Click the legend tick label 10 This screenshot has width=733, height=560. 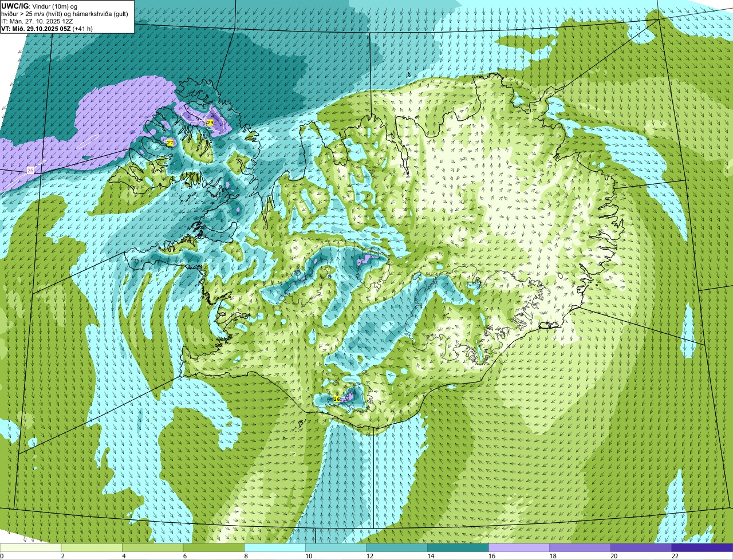[x=309, y=556]
